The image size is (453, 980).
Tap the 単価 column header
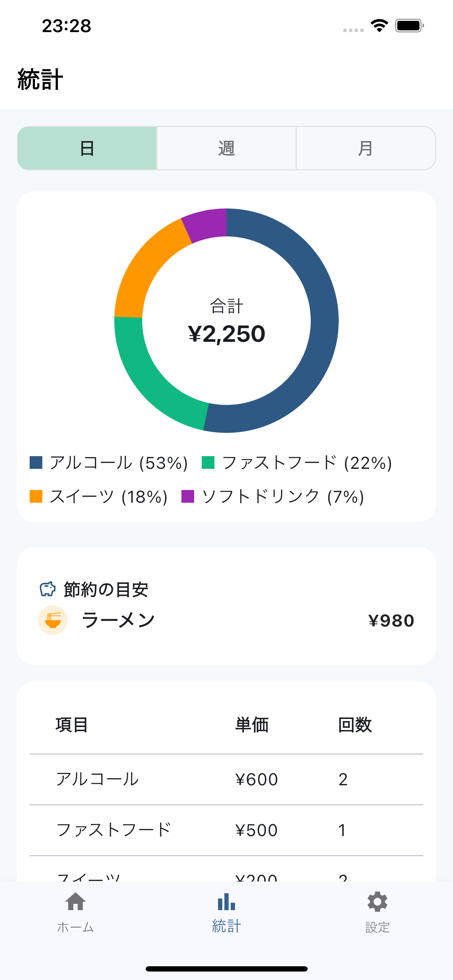click(252, 725)
